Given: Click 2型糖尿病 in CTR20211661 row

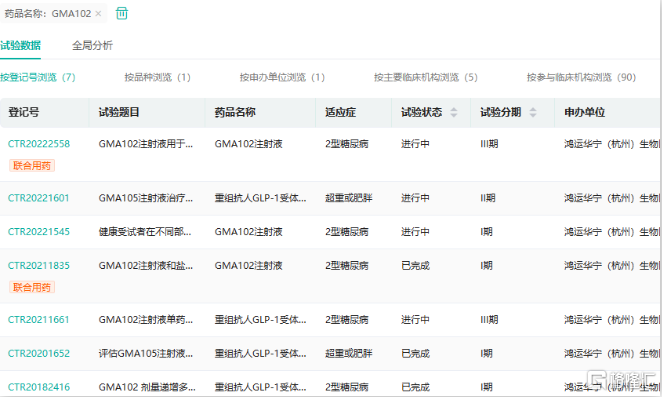Looking at the screenshot, I should tap(347, 320).
